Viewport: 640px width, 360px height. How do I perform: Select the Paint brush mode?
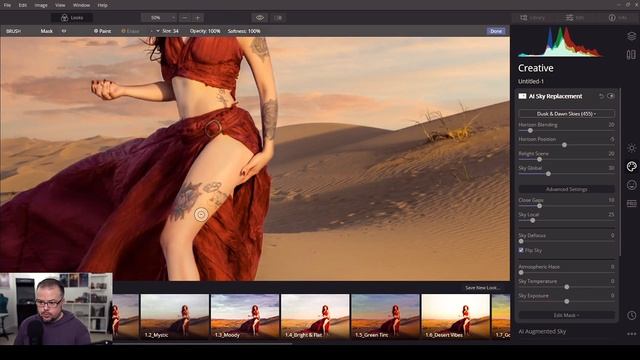pyautogui.click(x=102, y=31)
